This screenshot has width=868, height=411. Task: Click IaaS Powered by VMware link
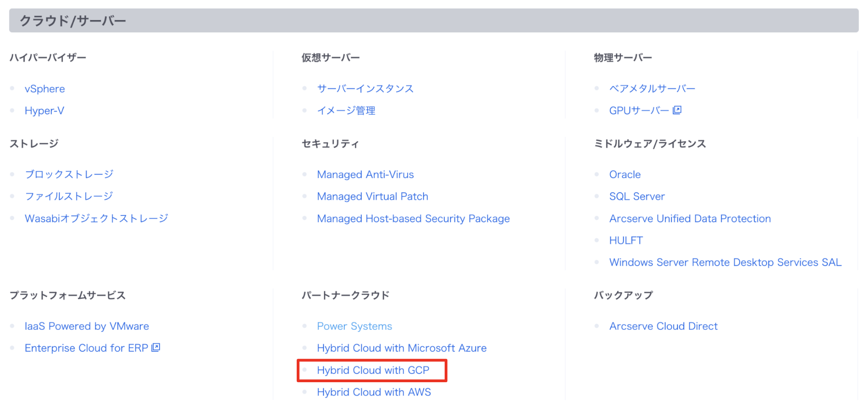tap(86, 326)
